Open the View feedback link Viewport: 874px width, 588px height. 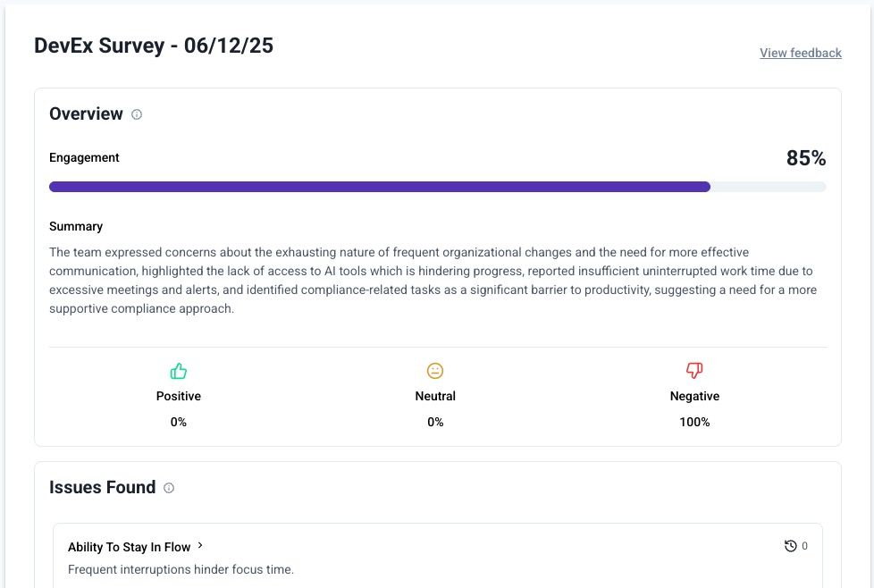coord(800,53)
